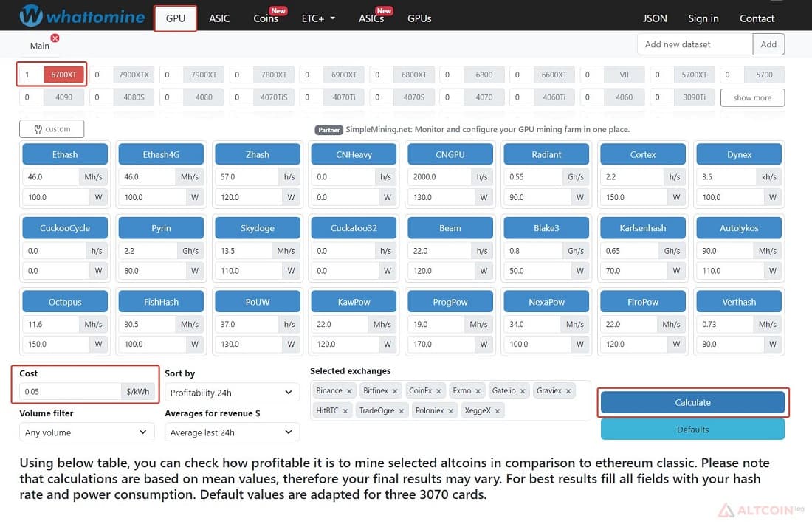Open the JSON link

click(655, 18)
